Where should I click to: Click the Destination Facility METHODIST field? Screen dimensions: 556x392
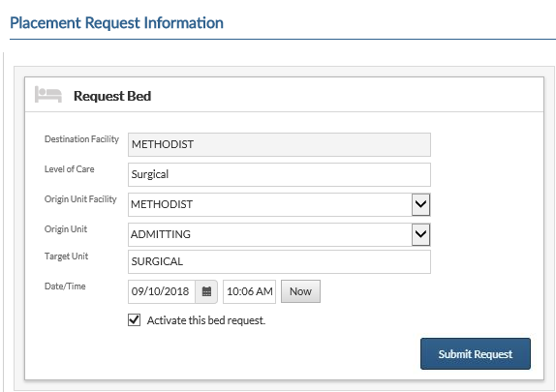(279, 144)
